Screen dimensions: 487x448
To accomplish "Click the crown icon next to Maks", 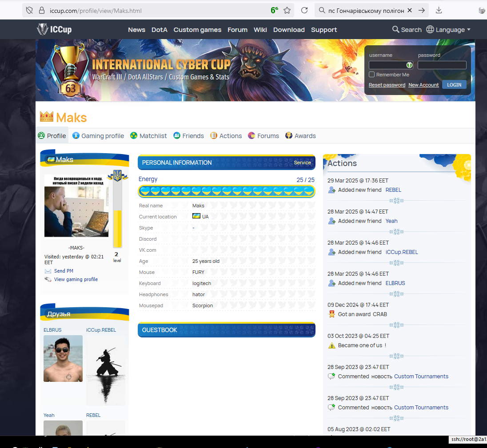I will [47, 117].
